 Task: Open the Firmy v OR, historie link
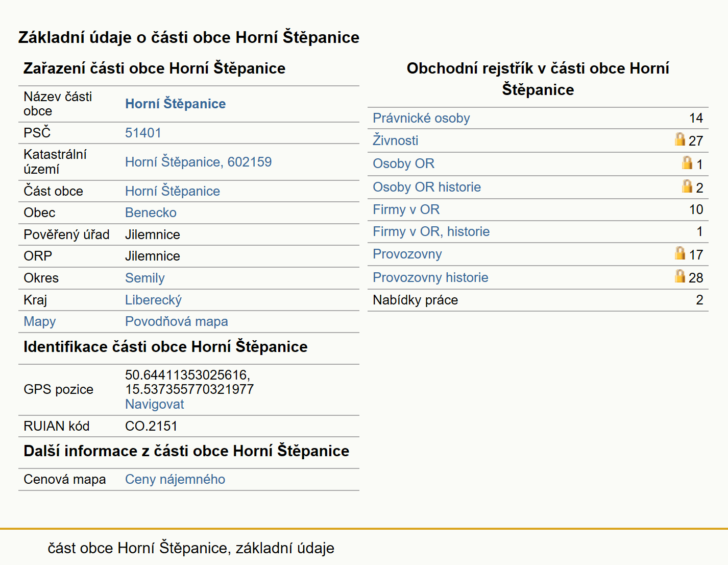tap(431, 231)
